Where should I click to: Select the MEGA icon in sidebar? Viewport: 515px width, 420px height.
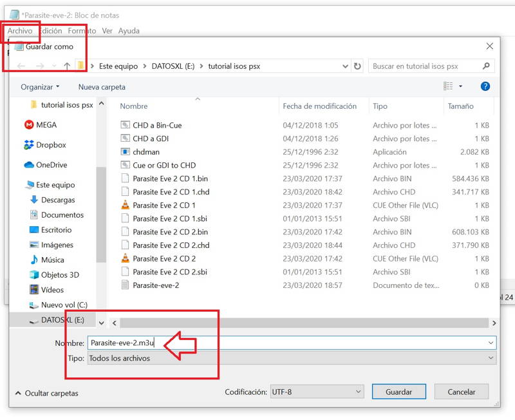click(29, 125)
